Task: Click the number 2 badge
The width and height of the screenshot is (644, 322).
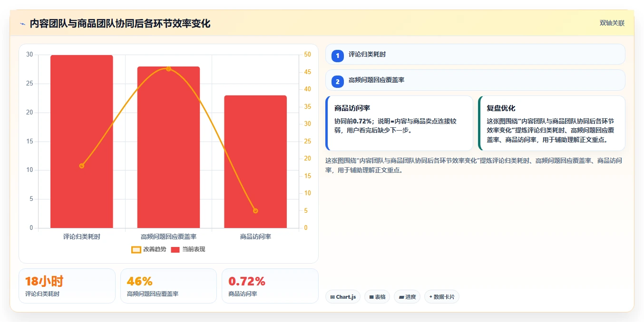Action: tap(338, 82)
